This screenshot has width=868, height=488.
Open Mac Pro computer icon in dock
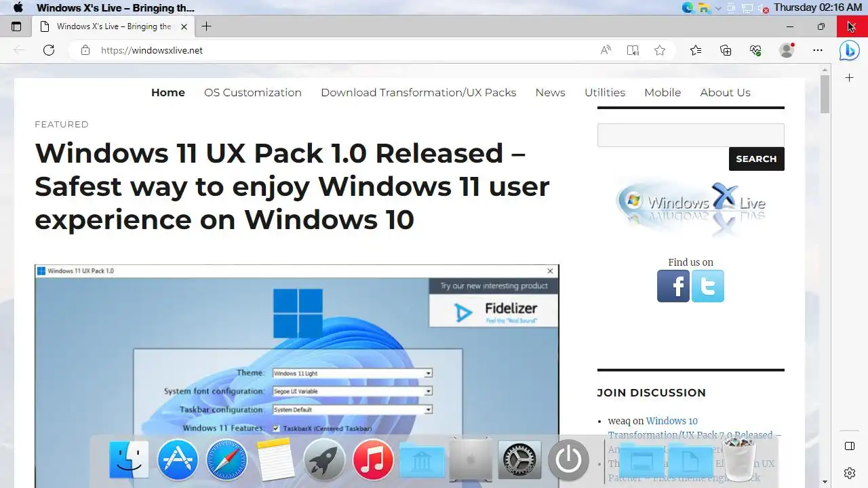coord(471,460)
